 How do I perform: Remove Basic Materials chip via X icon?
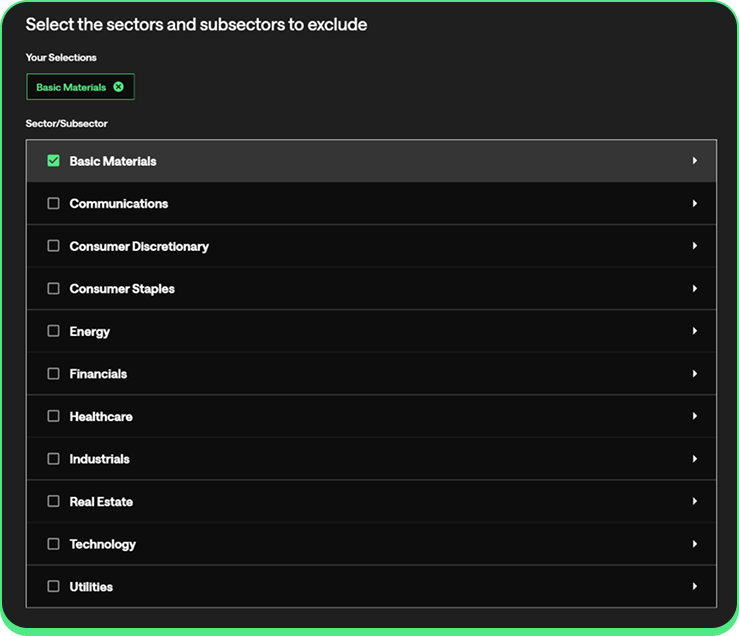coord(118,87)
